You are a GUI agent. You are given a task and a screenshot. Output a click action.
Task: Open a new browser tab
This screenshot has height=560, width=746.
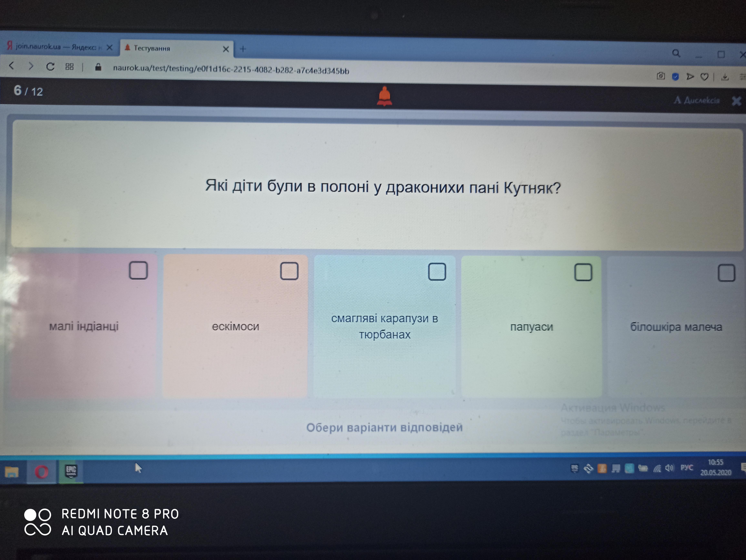(x=243, y=49)
